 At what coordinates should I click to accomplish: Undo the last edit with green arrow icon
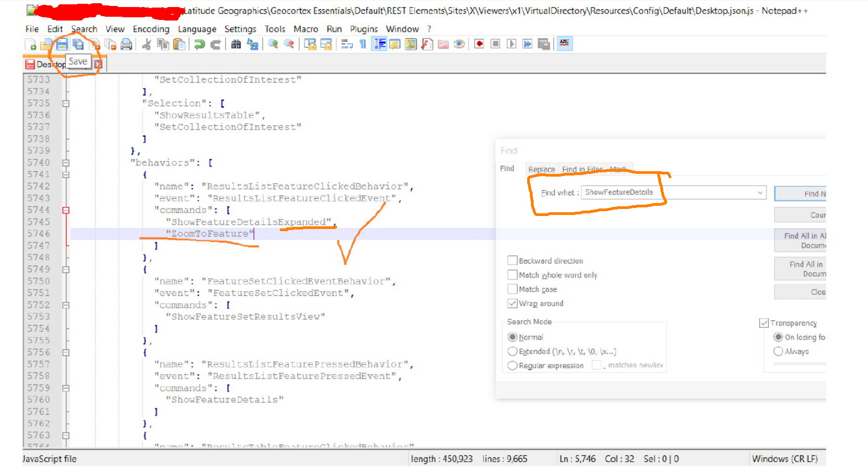[199, 44]
